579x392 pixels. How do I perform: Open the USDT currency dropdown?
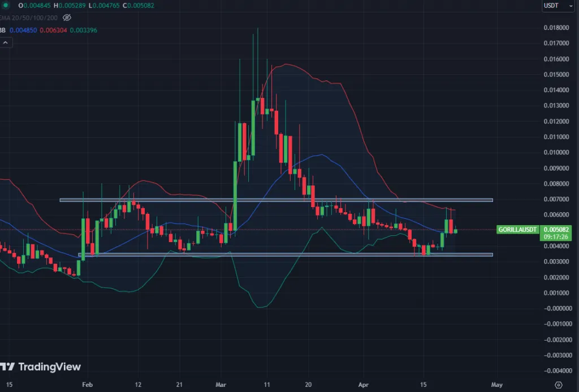(558, 6)
